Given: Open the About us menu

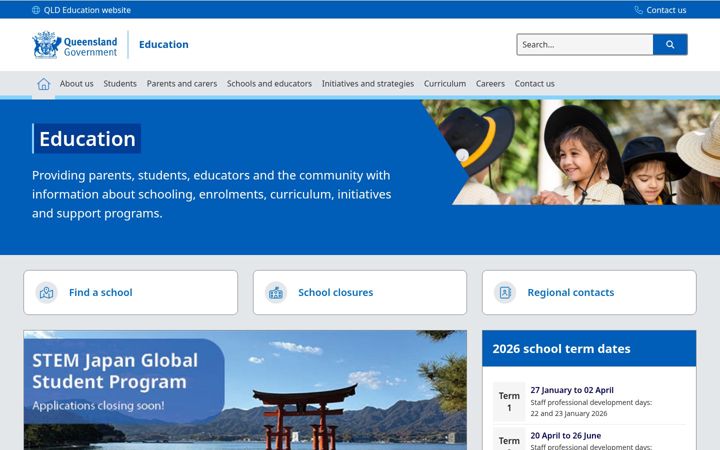Looking at the screenshot, I should pyautogui.click(x=76, y=84).
